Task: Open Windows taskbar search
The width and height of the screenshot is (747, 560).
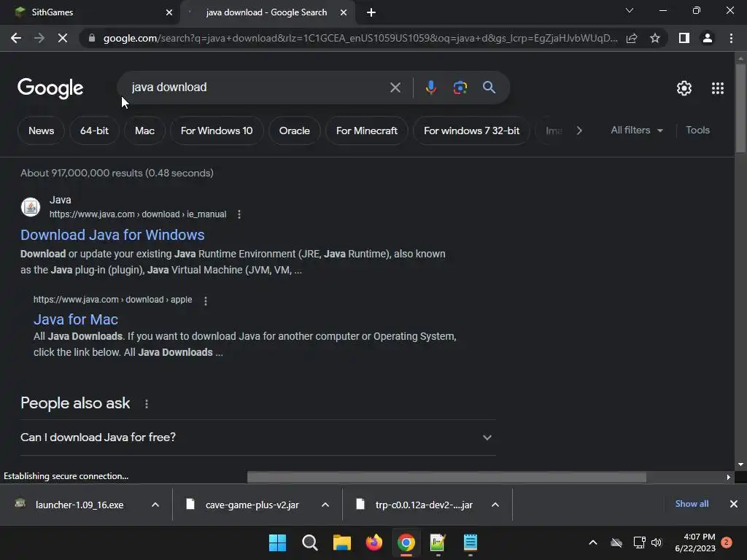Action: pyautogui.click(x=309, y=542)
